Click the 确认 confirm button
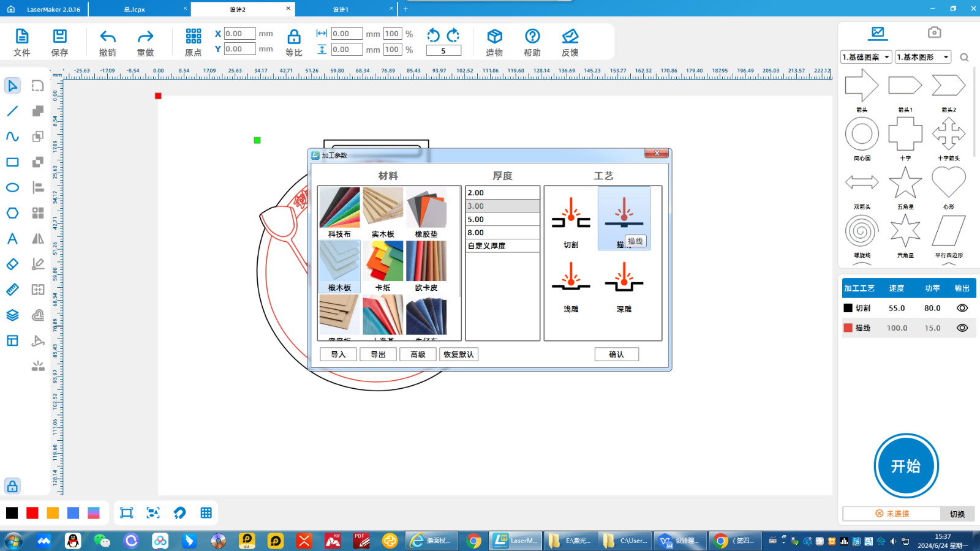Screen dimensions: 980x551 (616, 354)
